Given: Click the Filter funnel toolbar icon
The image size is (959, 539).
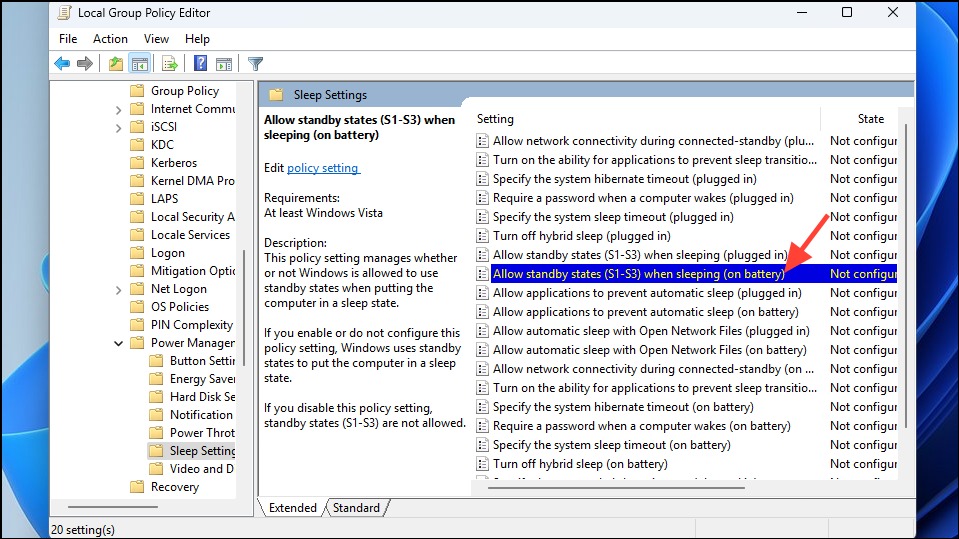Looking at the screenshot, I should [x=255, y=64].
